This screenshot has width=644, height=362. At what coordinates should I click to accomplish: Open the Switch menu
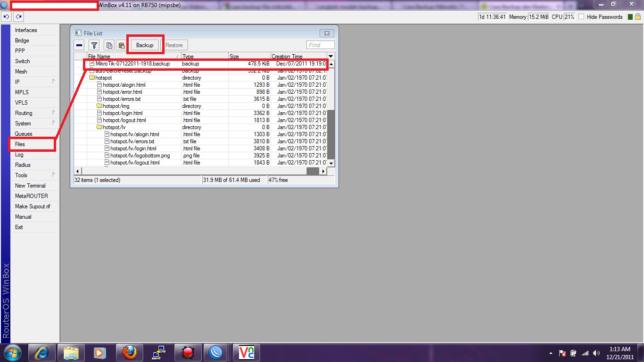(x=35, y=61)
